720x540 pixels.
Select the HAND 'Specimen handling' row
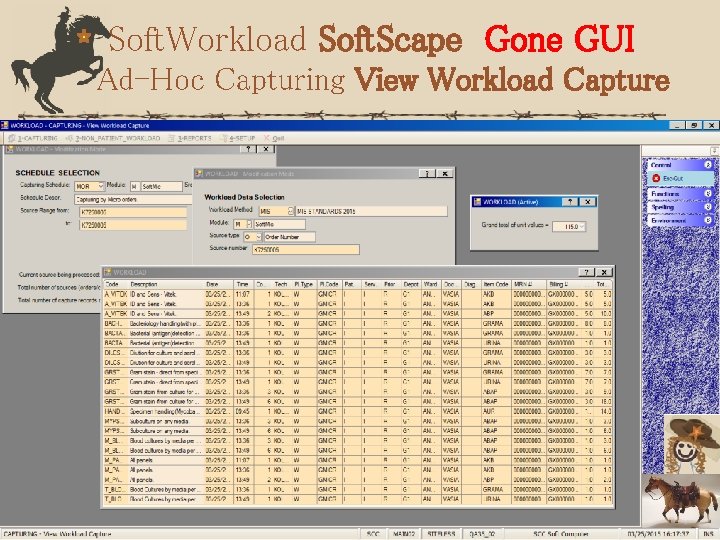358,411
